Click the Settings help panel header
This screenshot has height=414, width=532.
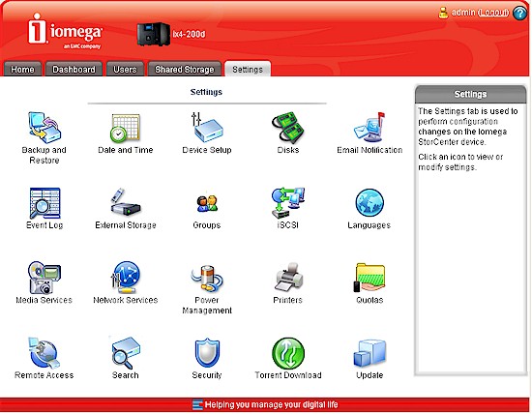pos(471,94)
